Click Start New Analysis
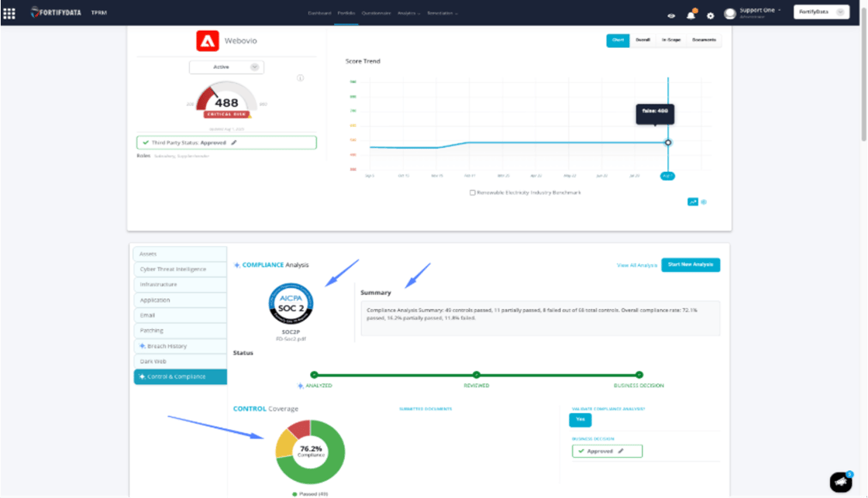The image size is (868, 498). (691, 264)
